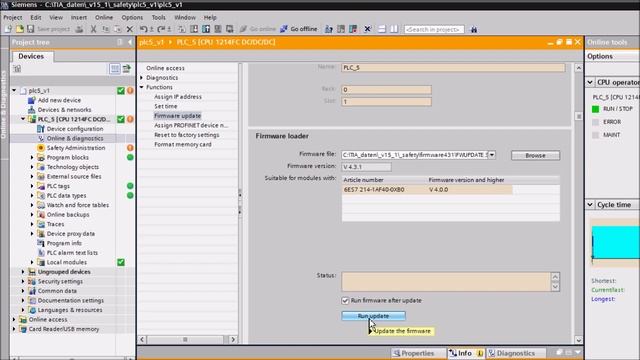Open Firmware file dropdown arrow

click(x=492, y=155)
